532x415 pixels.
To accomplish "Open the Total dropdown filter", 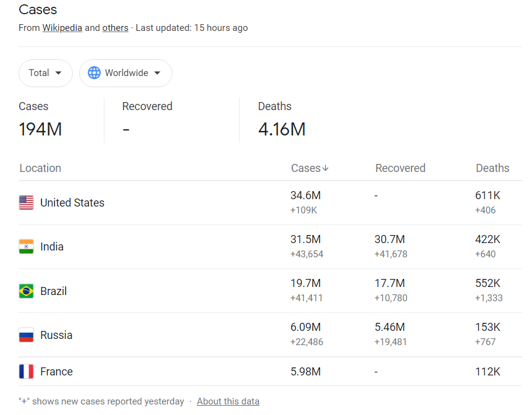I will pyautogui.click(x=46, y=73).
